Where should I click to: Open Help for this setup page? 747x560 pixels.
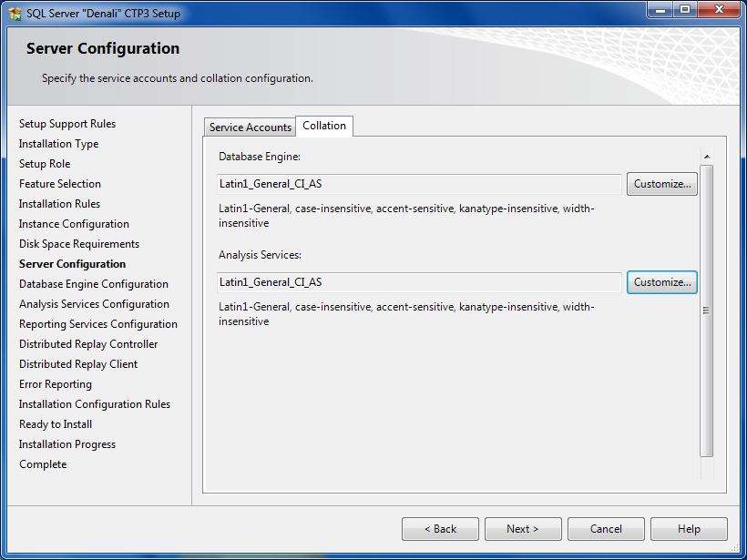[689, 529]
